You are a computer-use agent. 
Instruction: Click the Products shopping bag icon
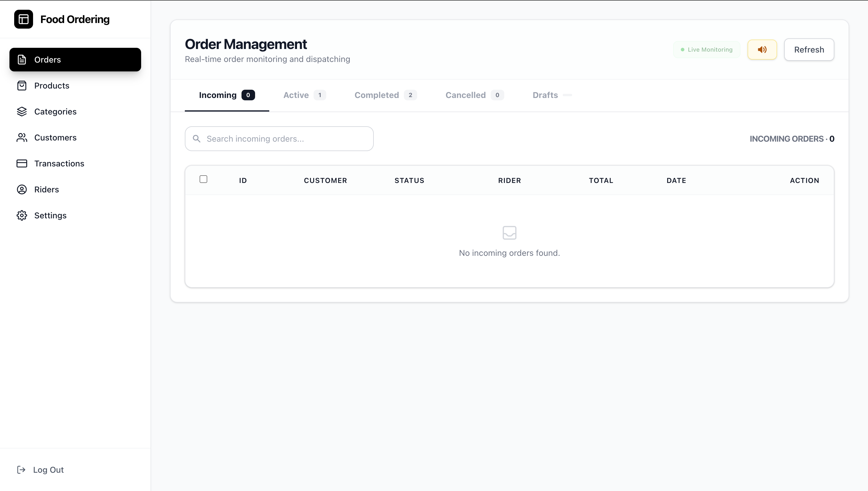point(22,86)
